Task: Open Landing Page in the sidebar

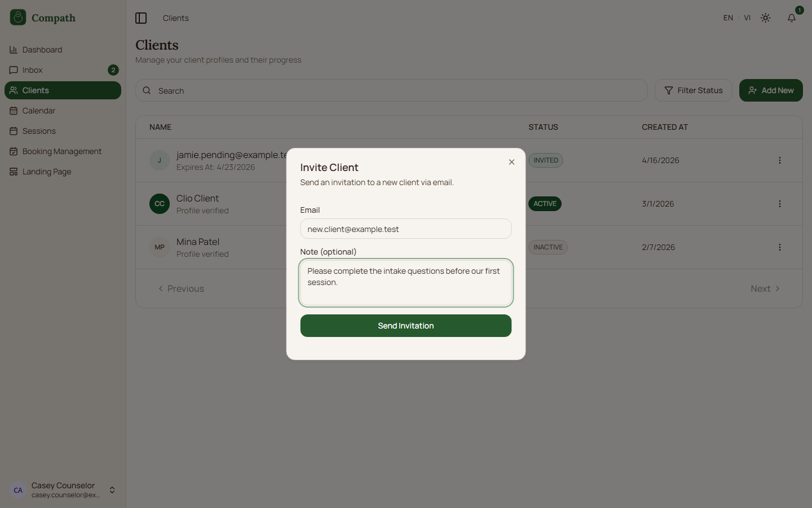Action: [x=63, y=172]
